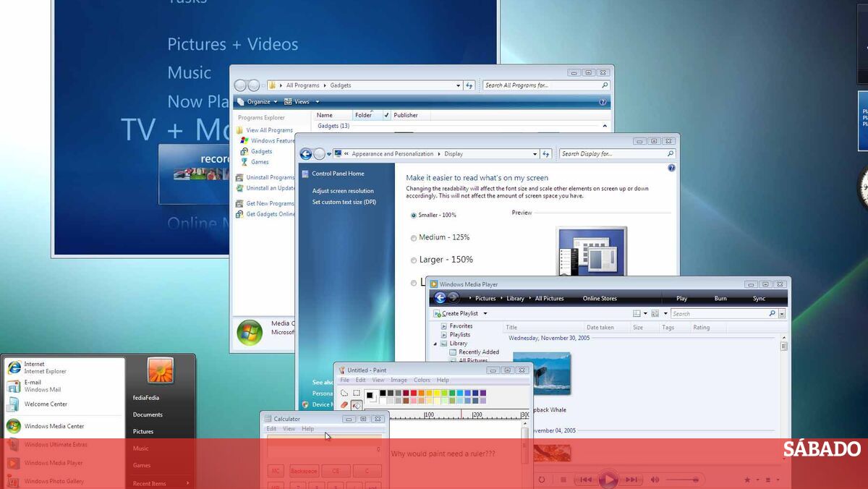
Task: Open the Image menu in Paint
Action: click(x=399, y=380)
